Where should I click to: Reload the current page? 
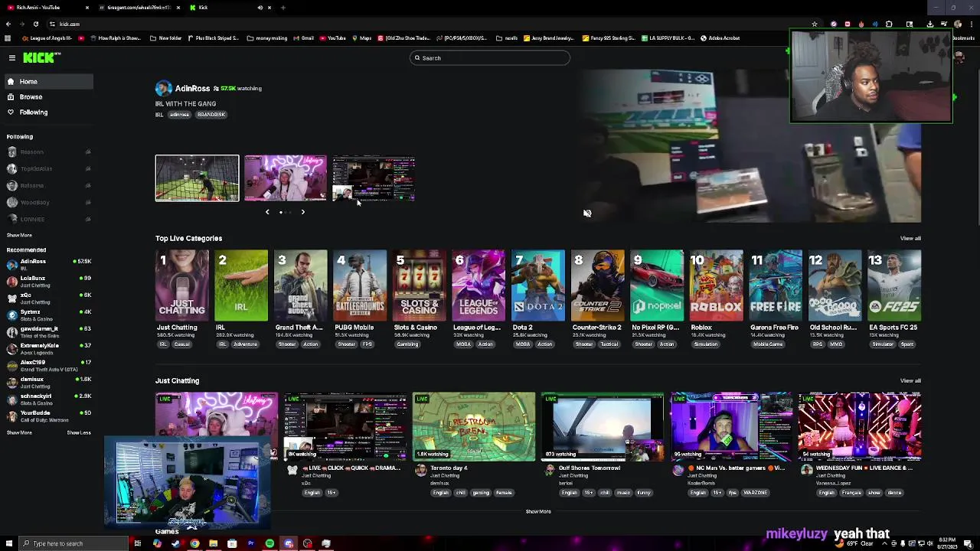coord(35,24)
